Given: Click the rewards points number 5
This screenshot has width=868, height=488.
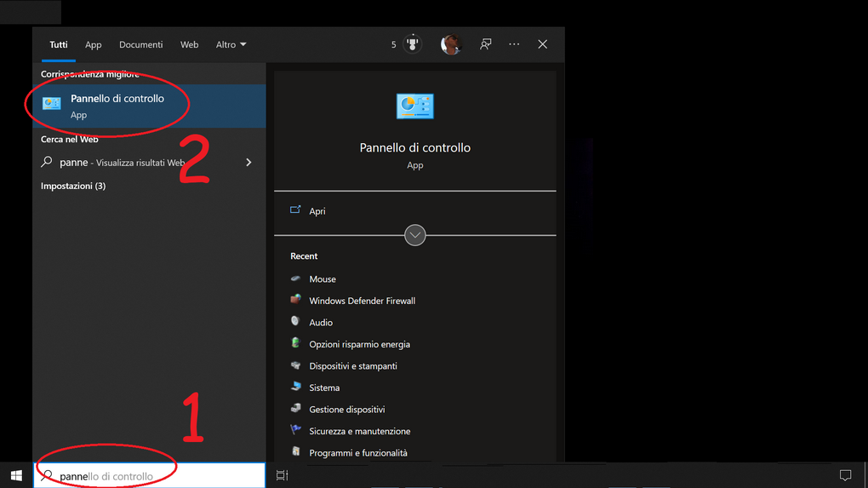Looking at the screenshot, I should (394, 44).
